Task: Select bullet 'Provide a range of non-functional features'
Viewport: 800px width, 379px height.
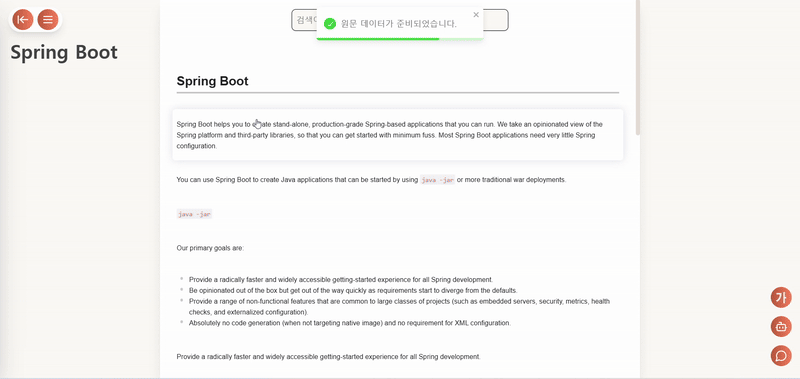Action: (x=399, y=307)
